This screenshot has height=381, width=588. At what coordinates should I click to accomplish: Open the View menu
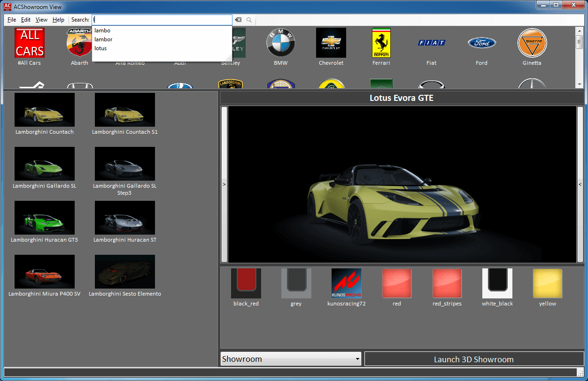tap(41, 20)
